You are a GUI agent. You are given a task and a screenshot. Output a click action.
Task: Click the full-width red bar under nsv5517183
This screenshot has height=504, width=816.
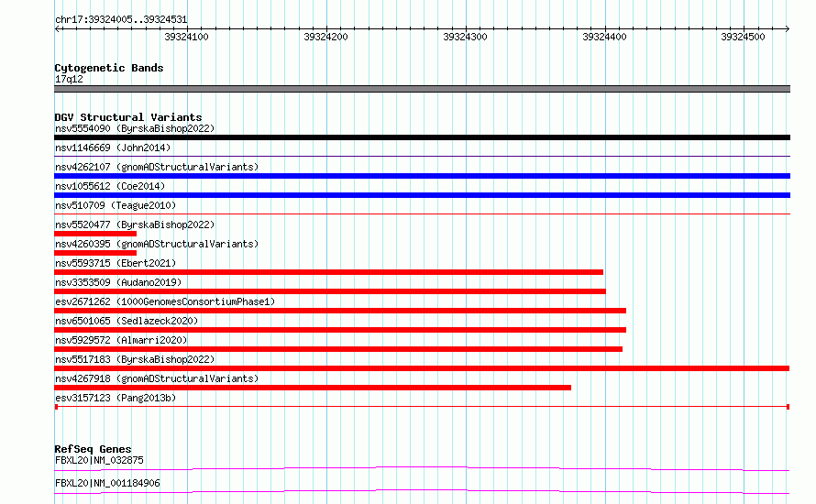point(422,368)
